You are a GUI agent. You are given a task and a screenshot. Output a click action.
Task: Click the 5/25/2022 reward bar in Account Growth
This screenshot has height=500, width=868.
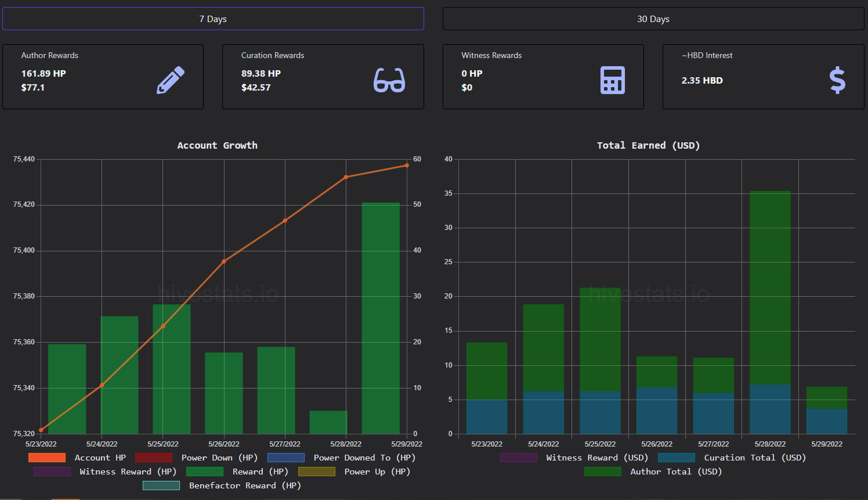coord(172,369)
